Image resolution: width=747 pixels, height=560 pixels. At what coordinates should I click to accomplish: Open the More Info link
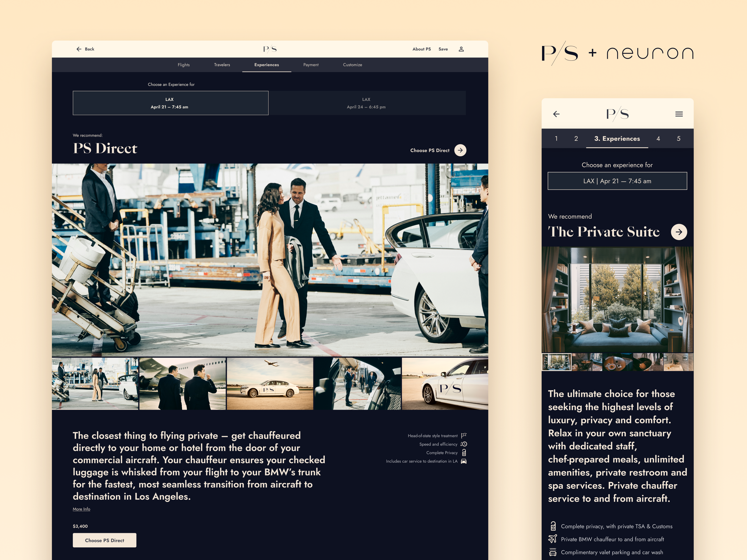tap(81, 509)
